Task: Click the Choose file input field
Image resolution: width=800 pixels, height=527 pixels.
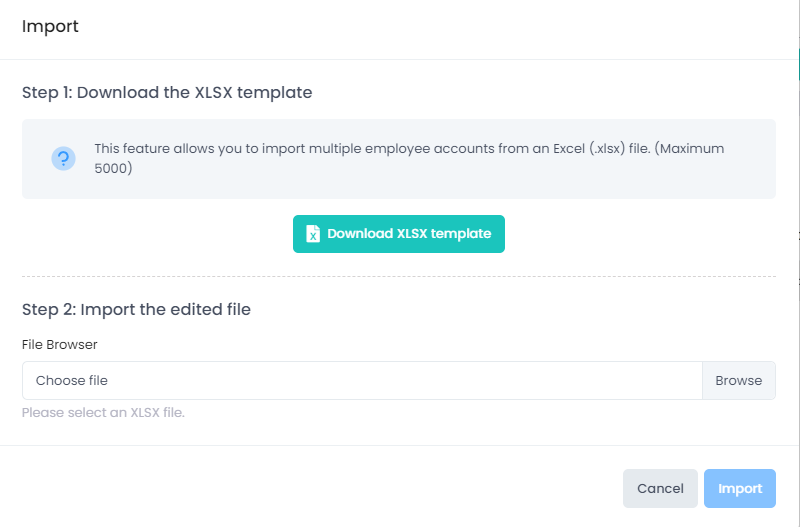Action: pos(362,381)
